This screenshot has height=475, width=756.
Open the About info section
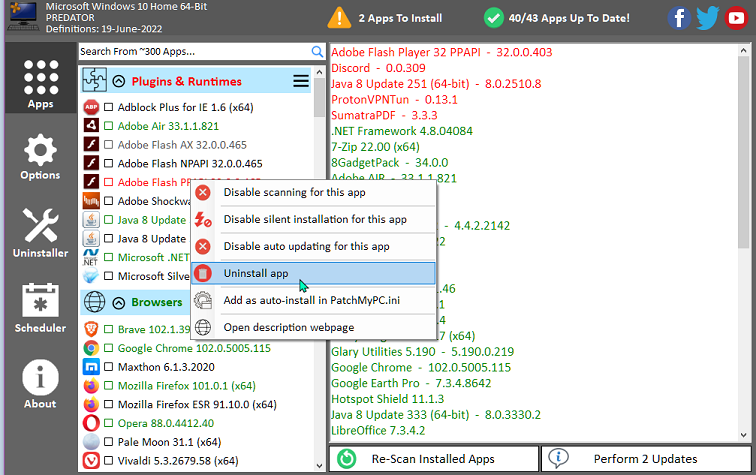coord(40,384)
